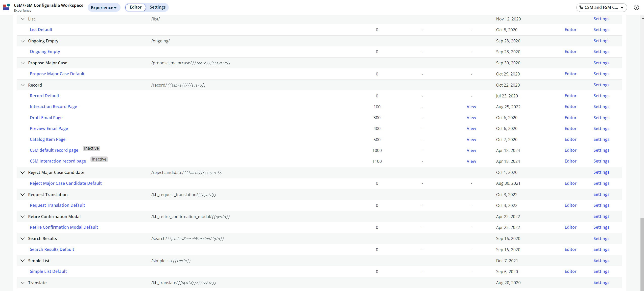Screen dimensions: 644x291
Task: Click the CSM/FSM workspace logo icon
Action: [x=6, y=7]
